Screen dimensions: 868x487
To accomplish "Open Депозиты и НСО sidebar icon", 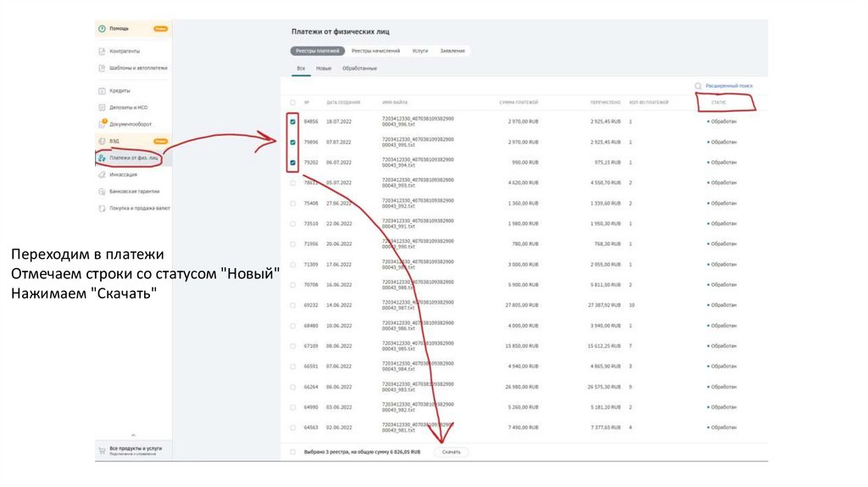I will point(102,108).
